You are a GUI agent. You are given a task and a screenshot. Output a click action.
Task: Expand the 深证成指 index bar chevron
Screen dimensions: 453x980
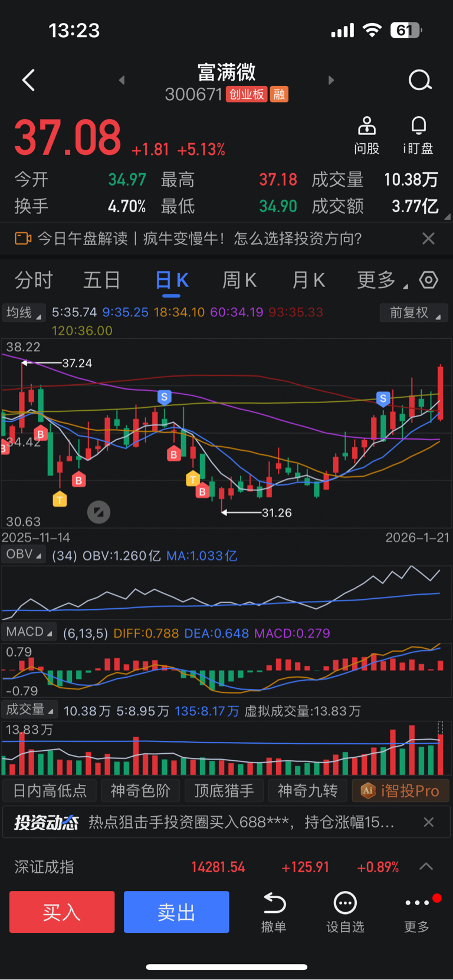point(426,866)
